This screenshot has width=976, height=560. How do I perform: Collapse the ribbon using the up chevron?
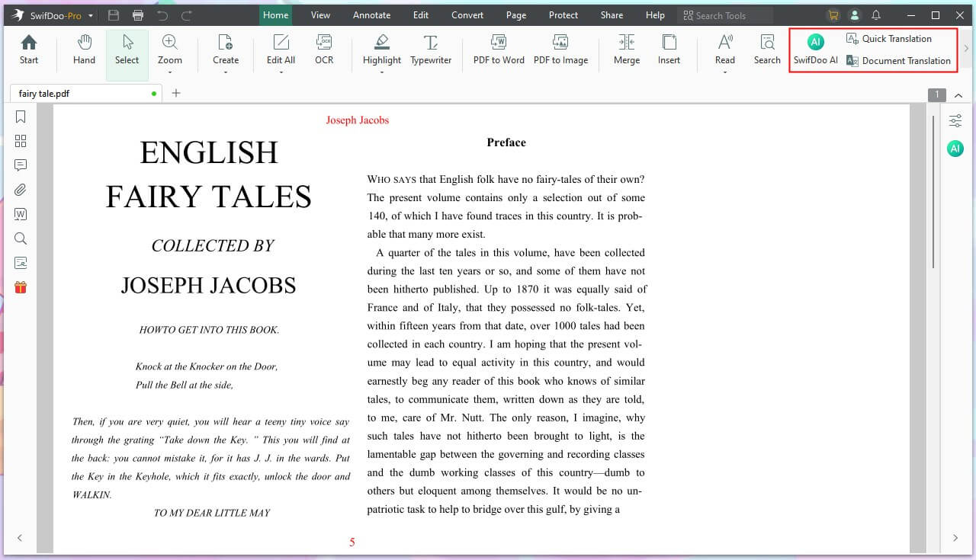click(x=958, y=95)
